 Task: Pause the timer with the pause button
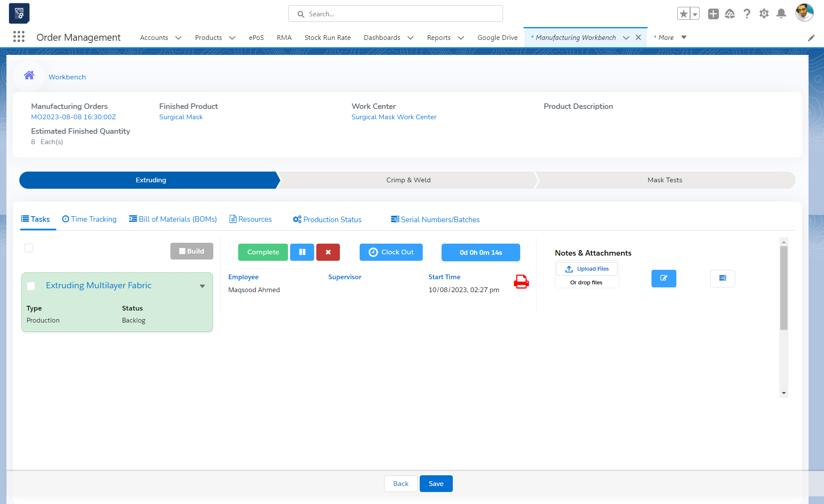302,252
